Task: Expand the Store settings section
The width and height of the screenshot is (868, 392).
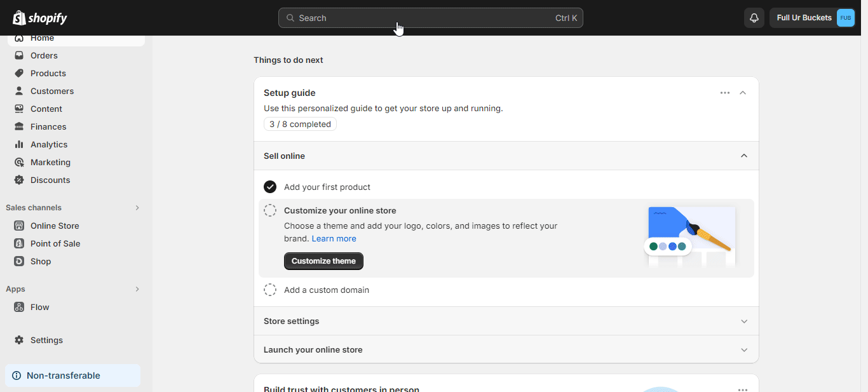Action: [x=743, y=321]
